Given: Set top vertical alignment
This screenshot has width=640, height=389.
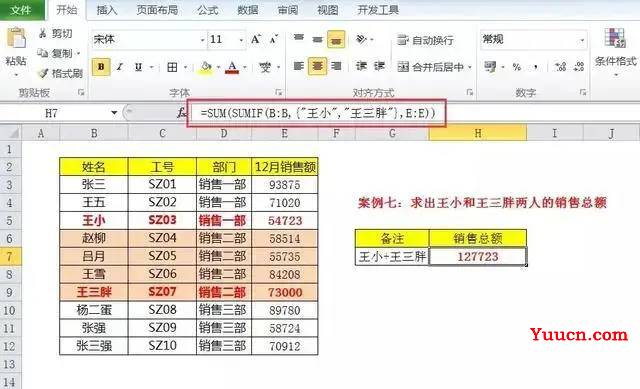Looking at the screenshot, I should [x=299, y=39].
